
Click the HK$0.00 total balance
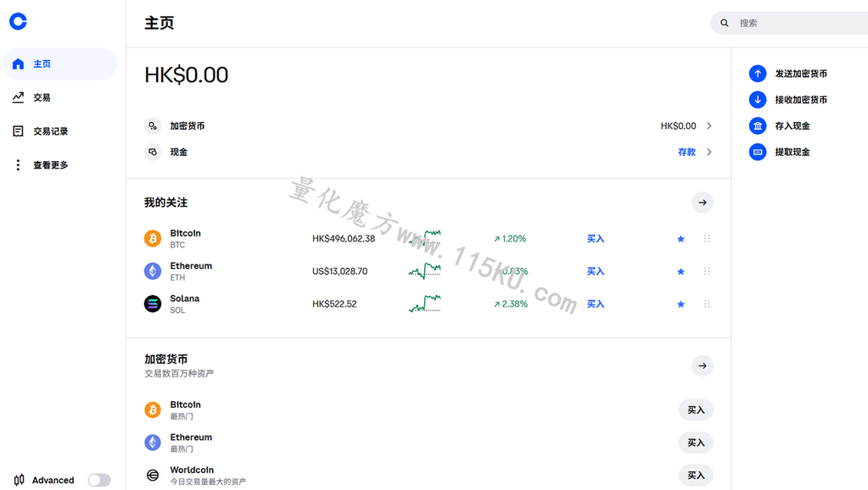click(186, 75)
